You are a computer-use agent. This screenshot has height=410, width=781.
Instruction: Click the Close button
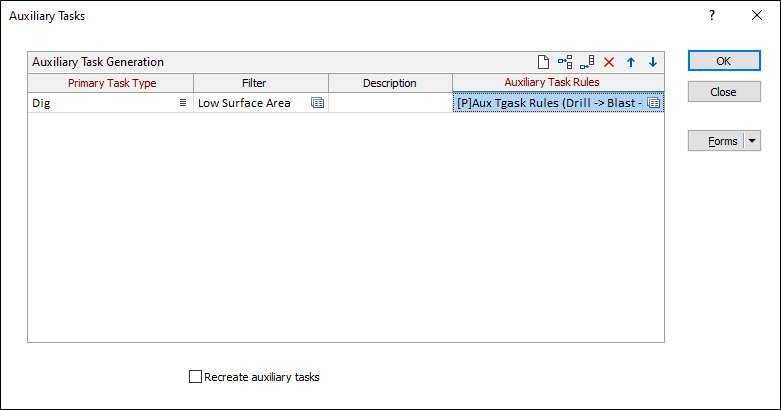(724, 92)
